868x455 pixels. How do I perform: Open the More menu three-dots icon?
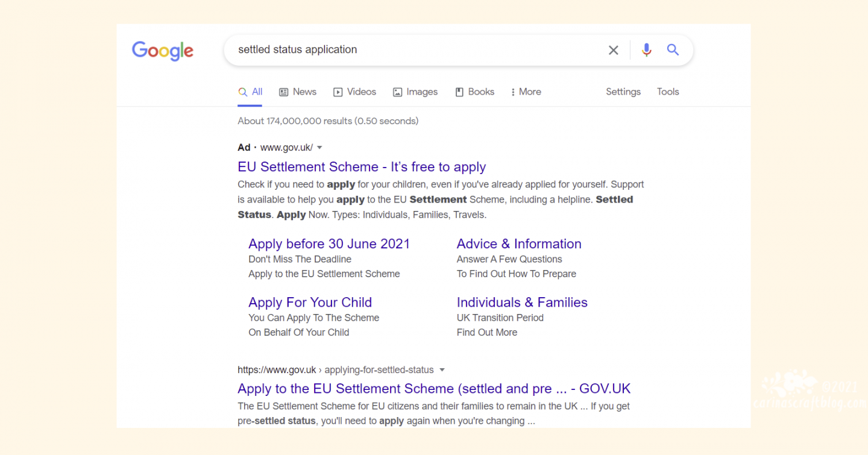[x=513, y=92]
